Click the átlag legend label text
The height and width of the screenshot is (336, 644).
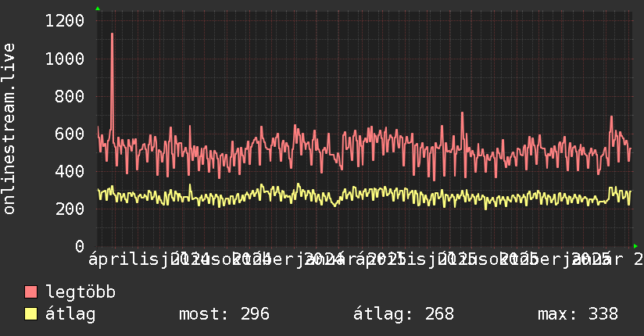(x=70, y=314)
